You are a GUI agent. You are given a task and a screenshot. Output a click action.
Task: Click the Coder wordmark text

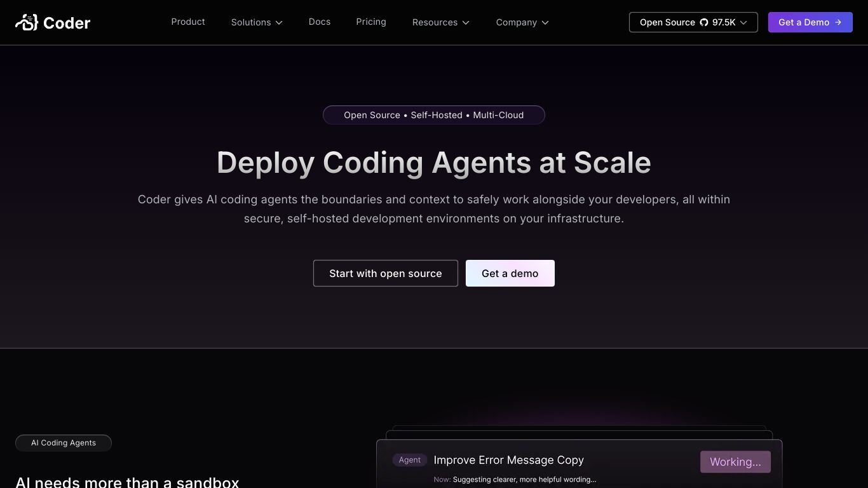(67, 23)
